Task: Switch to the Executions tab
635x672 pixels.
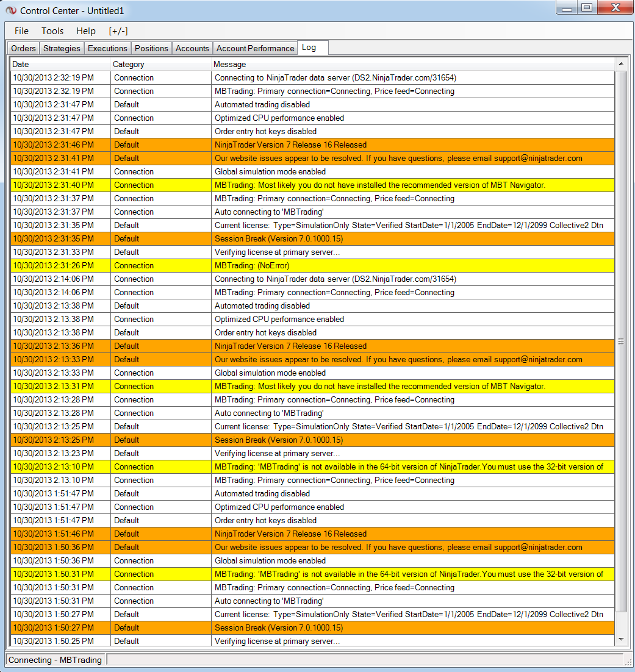Action: coord(107,48)
